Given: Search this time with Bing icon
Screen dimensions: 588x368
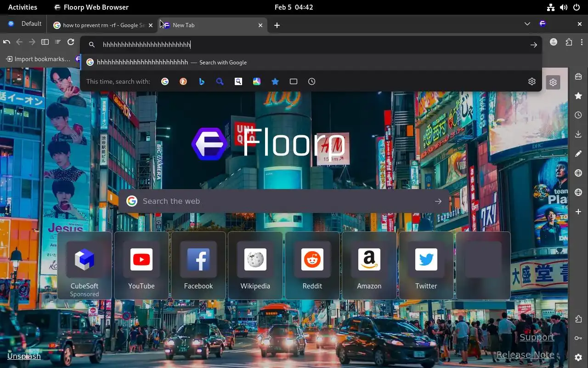Looking at the screenshot, I should 202,81.
